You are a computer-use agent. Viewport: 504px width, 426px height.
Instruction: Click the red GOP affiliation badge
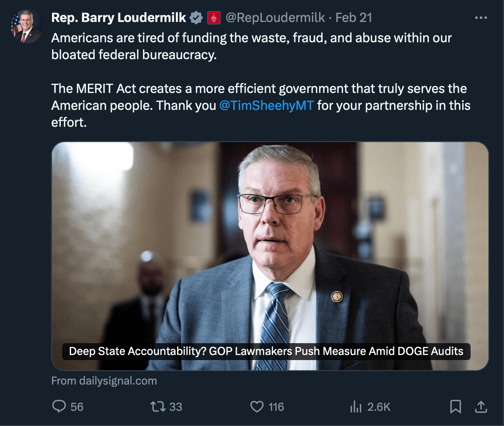tap(213, 18)
